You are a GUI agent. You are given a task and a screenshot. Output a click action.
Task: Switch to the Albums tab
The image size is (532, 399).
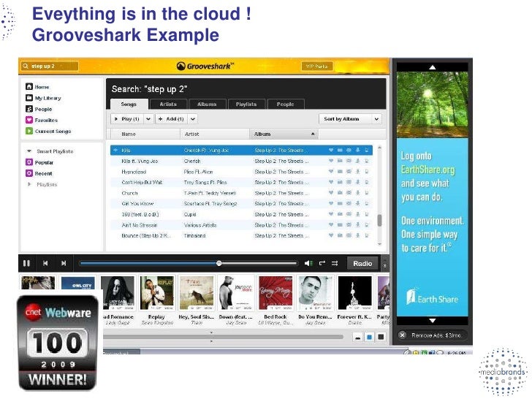[x=207, y=104]
